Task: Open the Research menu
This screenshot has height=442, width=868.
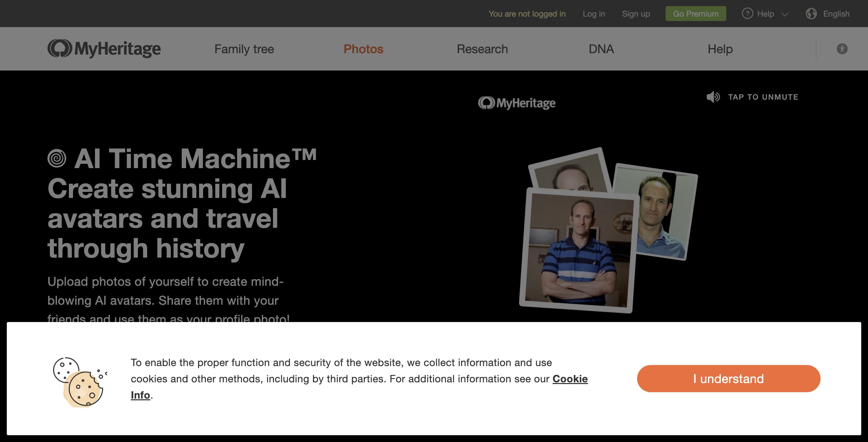Action: (x=482, y=49)
